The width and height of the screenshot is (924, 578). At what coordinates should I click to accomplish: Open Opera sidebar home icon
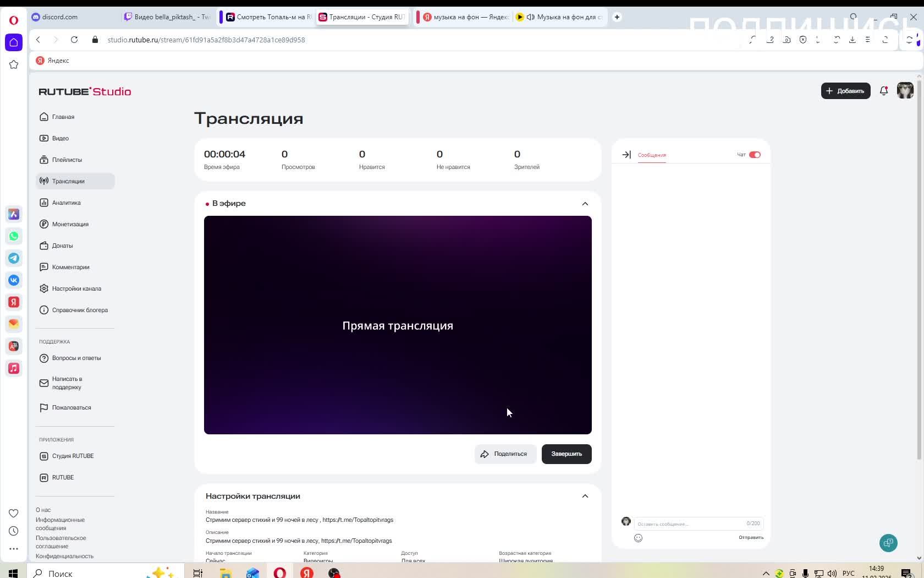coord(14,42)
